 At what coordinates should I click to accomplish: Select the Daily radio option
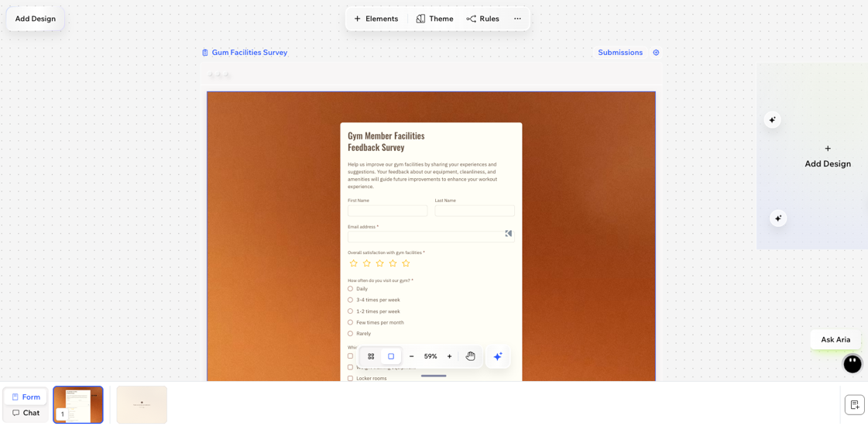click(350, 289)
